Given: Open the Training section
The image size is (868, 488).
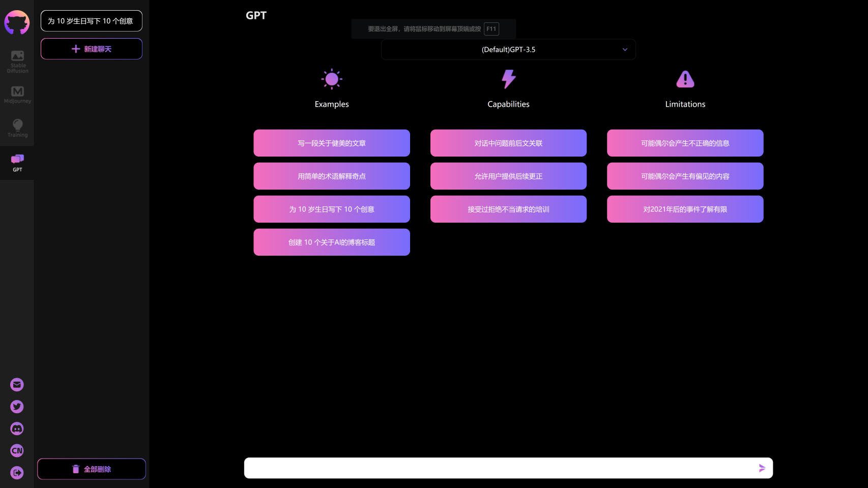Looking at the screenshot, I should click(17, 128).
